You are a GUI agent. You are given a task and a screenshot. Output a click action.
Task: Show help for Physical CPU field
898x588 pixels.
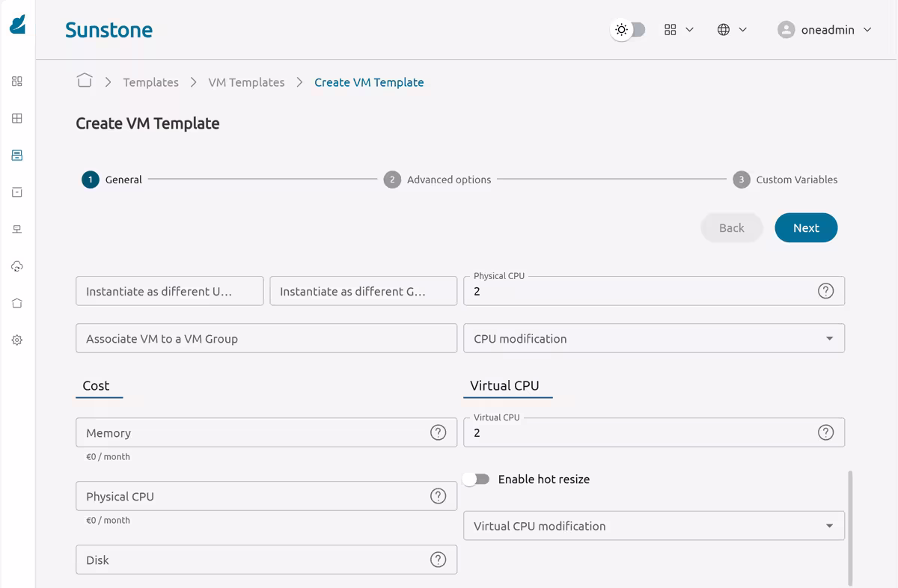pos(825,291)
